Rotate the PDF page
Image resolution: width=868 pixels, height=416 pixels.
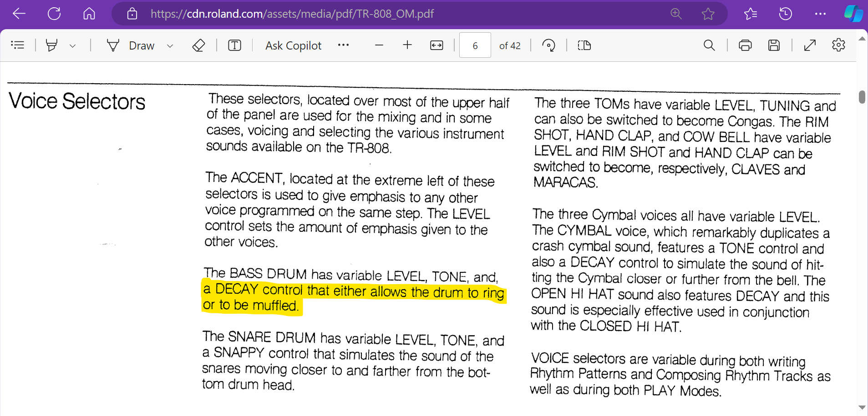pos(548,45)
